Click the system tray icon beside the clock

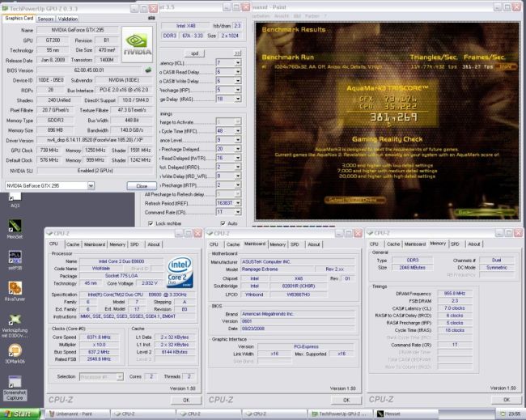(503, 414)
